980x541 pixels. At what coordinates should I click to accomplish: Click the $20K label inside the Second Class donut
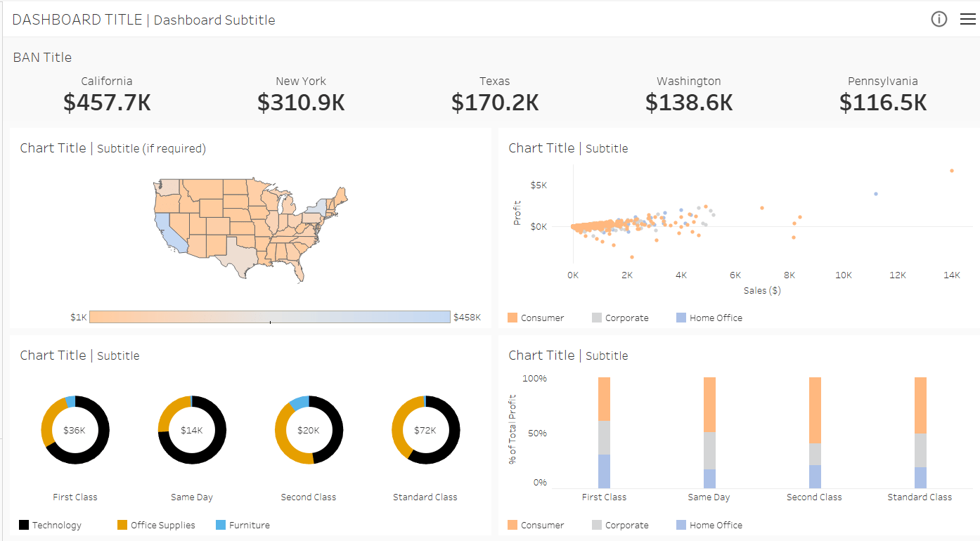[309, 429]
